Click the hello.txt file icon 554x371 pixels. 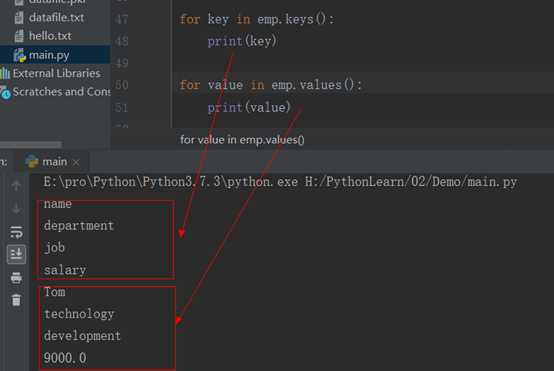point(19,36)
